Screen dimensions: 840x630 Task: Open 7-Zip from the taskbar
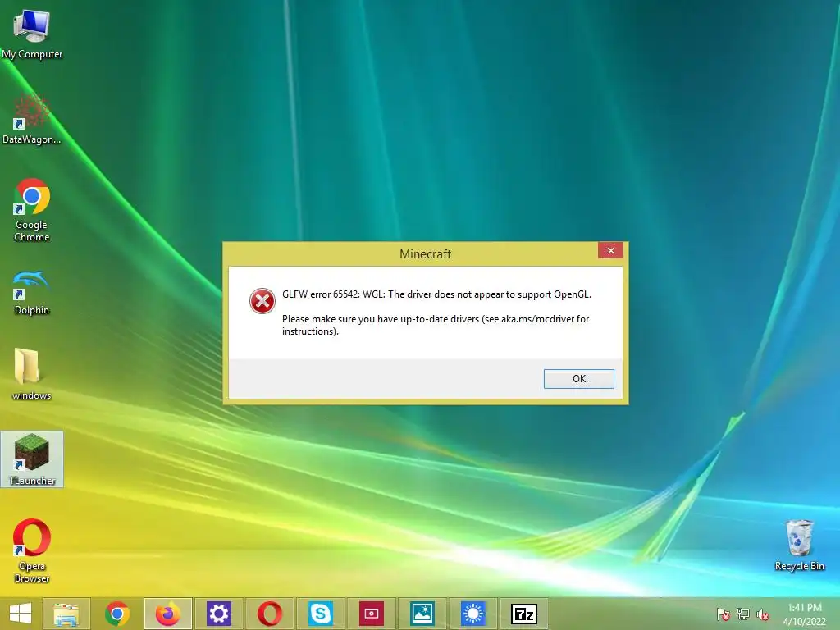[524, 614]
